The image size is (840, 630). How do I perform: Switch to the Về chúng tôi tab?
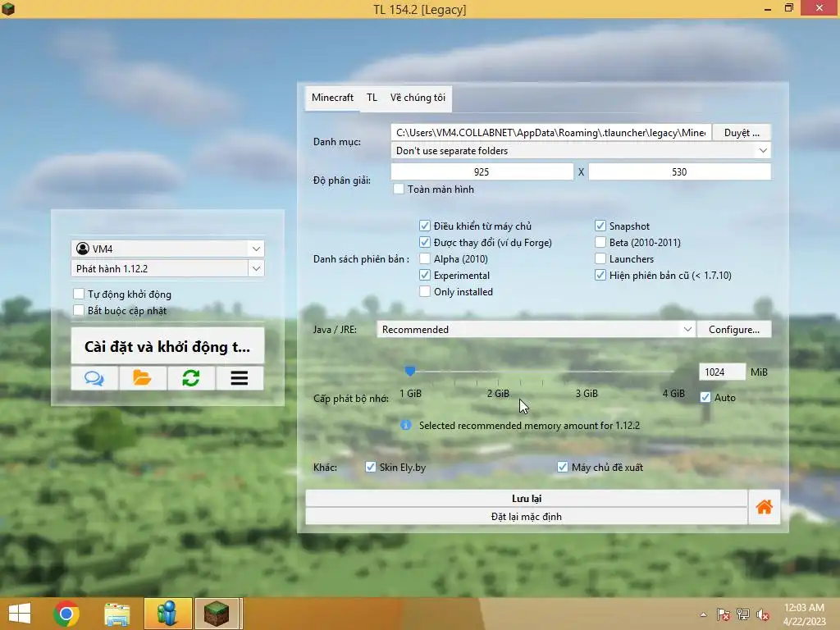(418, 98)
